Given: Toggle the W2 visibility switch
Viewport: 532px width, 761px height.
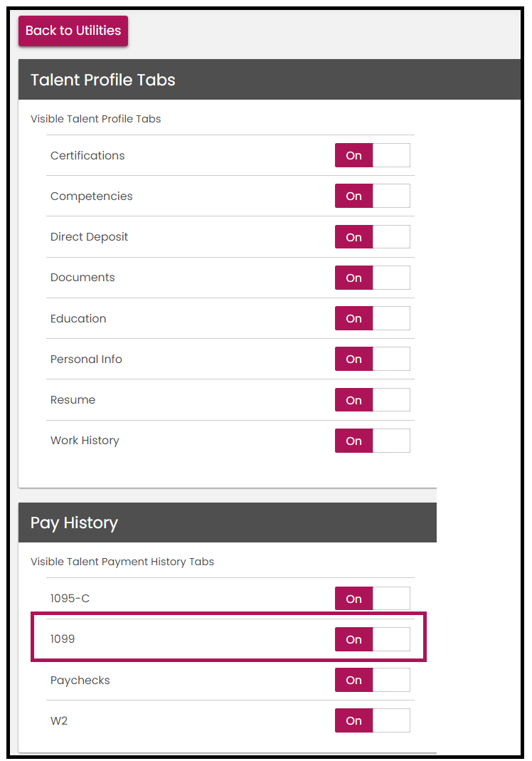Looking at the screenshot, I should pos(372,720).
